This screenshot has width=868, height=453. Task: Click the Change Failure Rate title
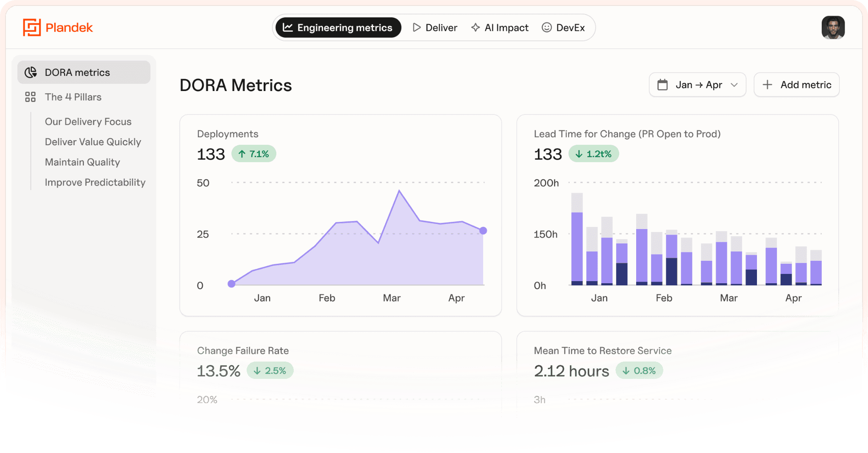coord(243,351)
